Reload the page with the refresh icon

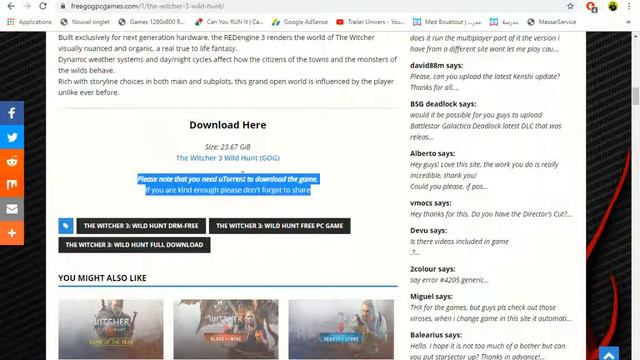[x=43, y=6]
